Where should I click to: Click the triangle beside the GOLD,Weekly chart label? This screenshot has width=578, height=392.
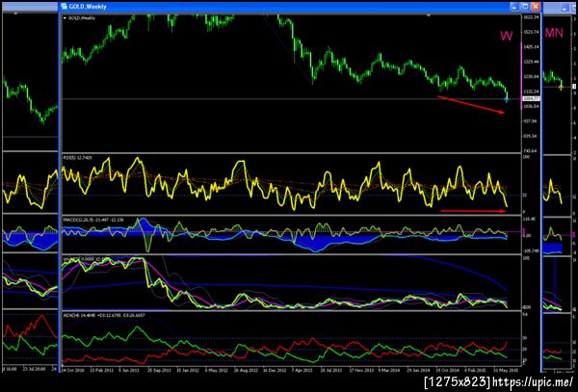click(65, 17)
